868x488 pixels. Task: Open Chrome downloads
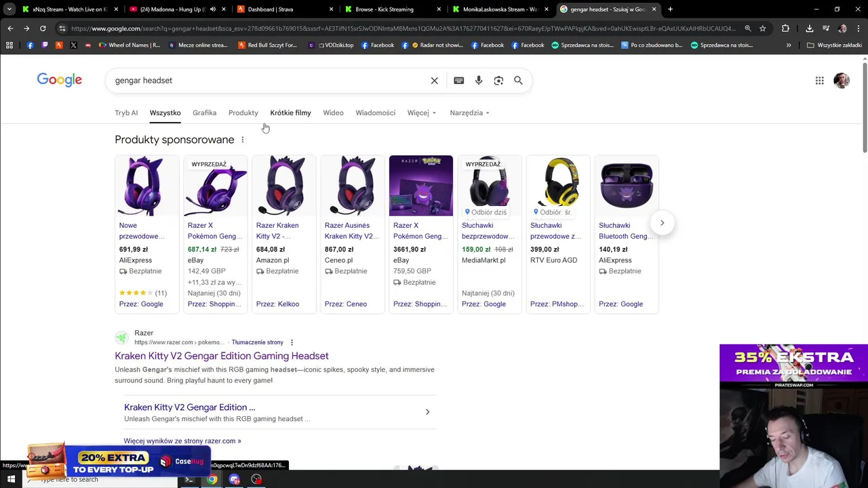pos(810,28)
